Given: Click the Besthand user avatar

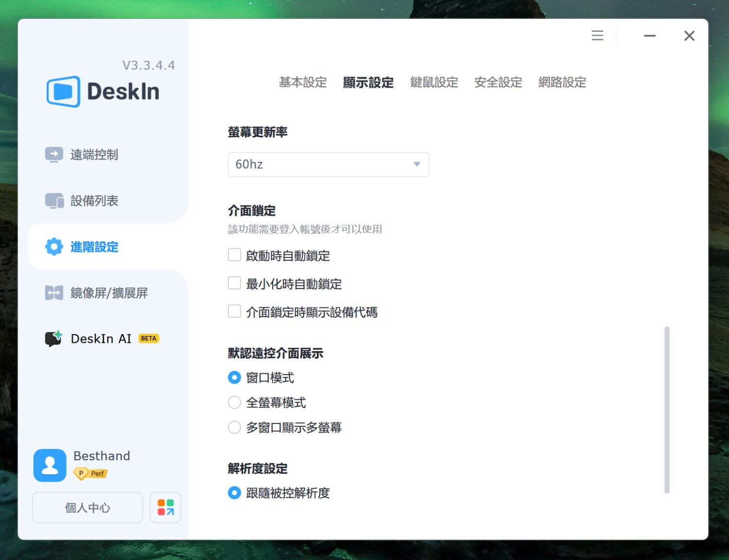Looking at the screenshot, I should click(50, 465).
